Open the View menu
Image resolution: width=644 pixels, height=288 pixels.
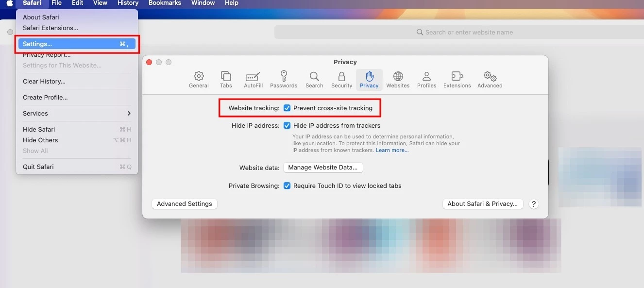click(x=100, y=3)
